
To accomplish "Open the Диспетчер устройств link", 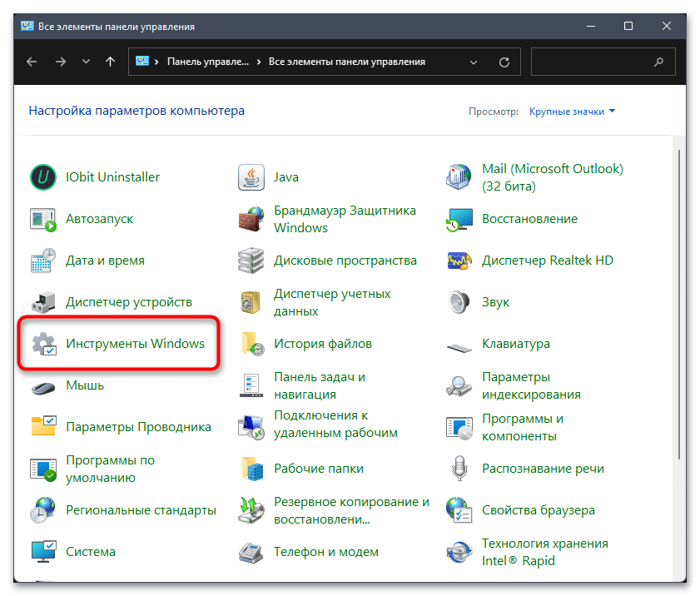I will 128,302.
